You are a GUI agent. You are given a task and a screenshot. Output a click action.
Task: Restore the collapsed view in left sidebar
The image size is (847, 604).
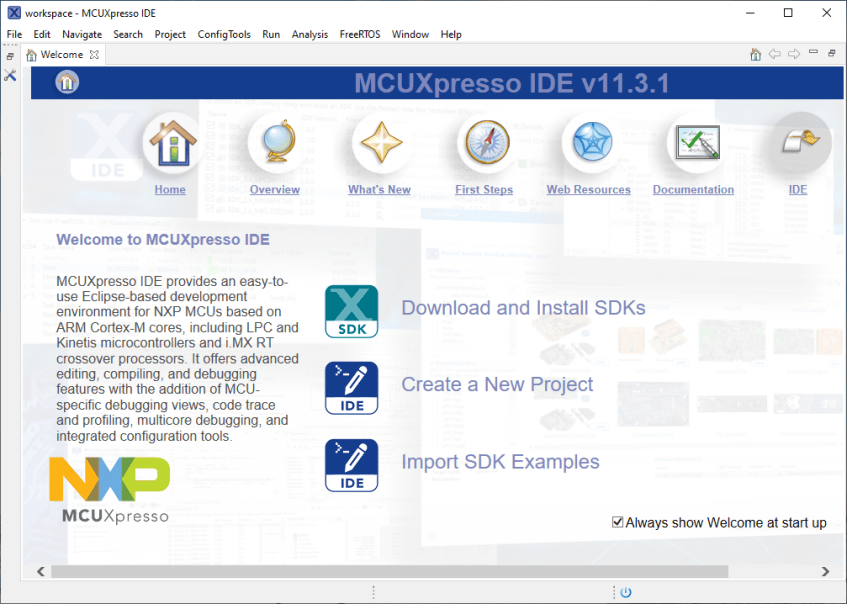pos(11,56)
